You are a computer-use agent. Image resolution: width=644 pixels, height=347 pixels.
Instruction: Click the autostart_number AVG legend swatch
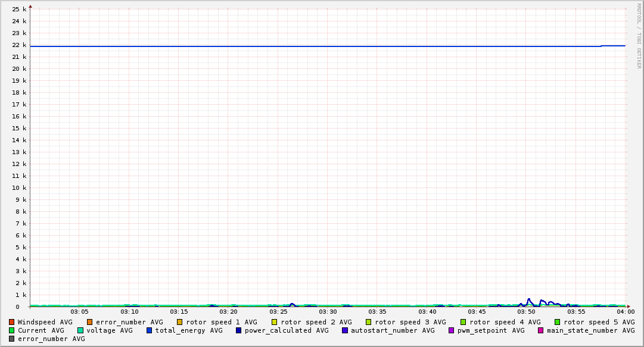345,330
